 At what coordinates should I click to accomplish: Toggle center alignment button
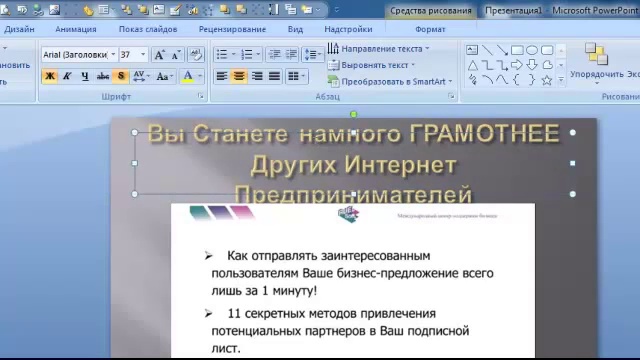pos(239,76)
